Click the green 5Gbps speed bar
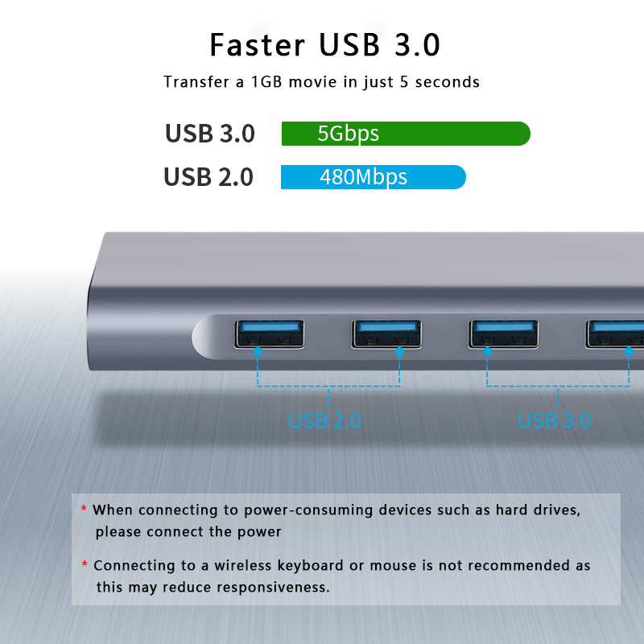This screenshot has width=644, height=644. tap(406, 134)
